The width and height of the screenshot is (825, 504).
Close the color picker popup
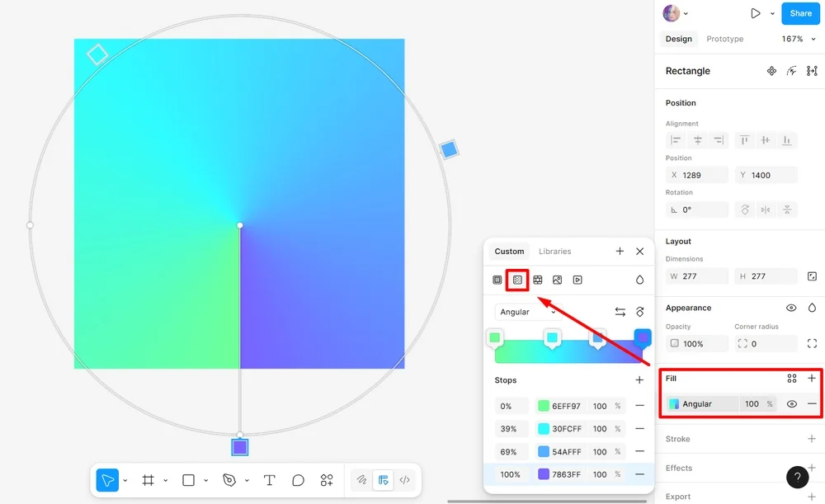(x=640, y=252)
